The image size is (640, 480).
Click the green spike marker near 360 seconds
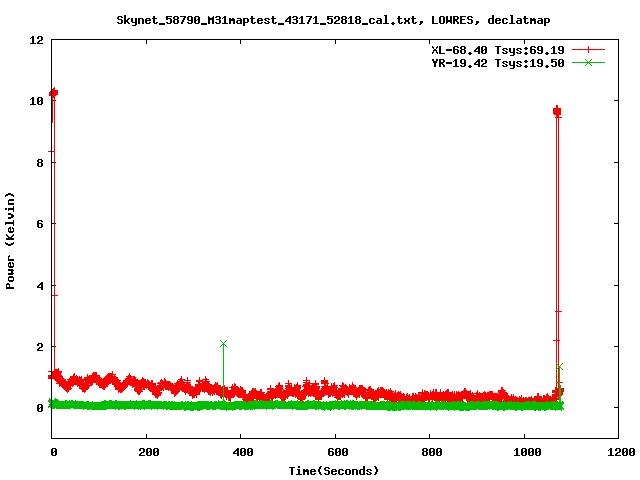(x=223, y=344)
